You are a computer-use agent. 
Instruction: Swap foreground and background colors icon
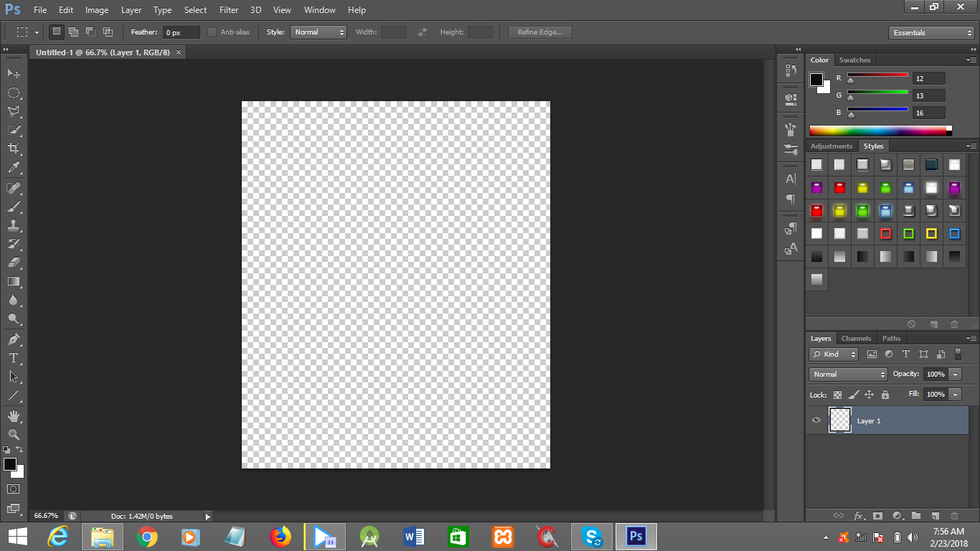(20, 450)
